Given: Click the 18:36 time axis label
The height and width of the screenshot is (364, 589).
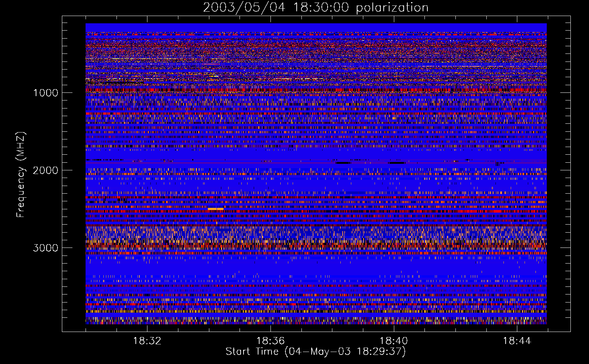Looking at the screenshot, I should tap(270, 341).
